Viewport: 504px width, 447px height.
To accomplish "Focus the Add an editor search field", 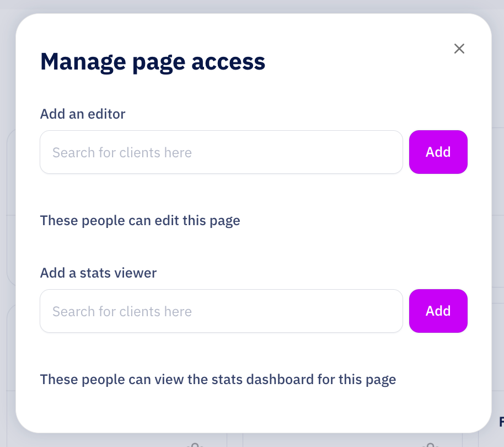I will pyautogui.click(x=221, y=152).
